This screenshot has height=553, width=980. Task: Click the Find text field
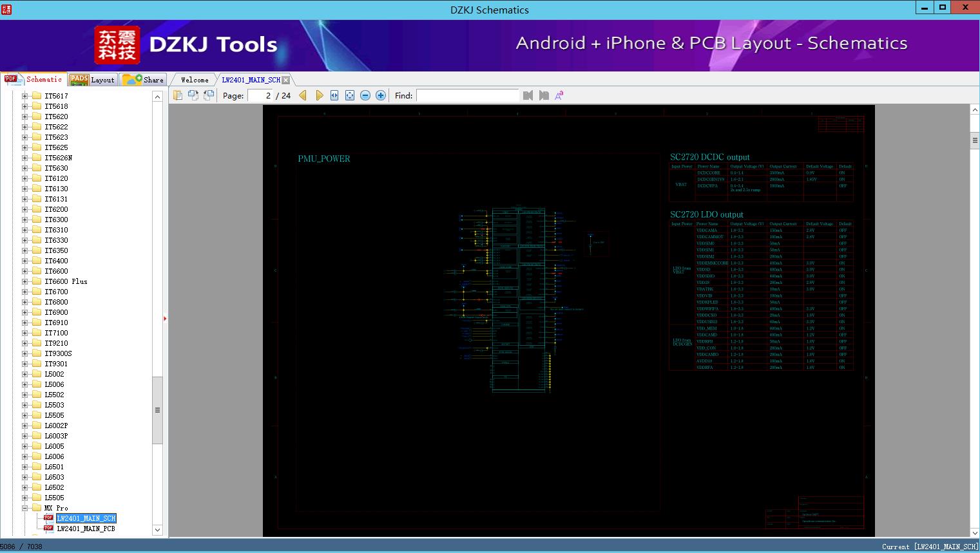(467, 95)
